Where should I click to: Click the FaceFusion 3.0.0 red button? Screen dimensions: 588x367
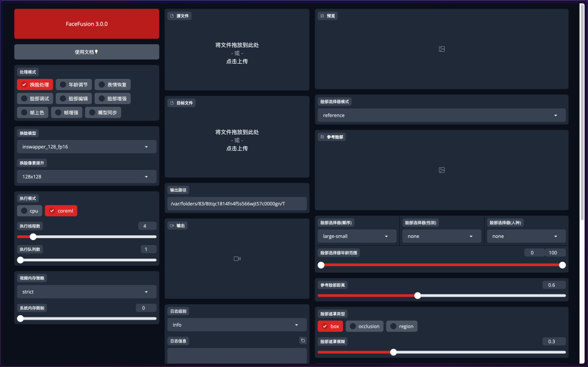point(87,24)
